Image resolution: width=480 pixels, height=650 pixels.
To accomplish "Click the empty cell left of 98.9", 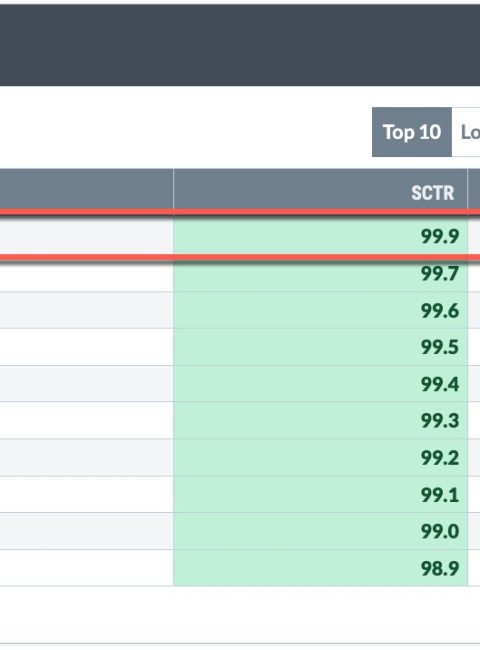I will click(87, 568).
